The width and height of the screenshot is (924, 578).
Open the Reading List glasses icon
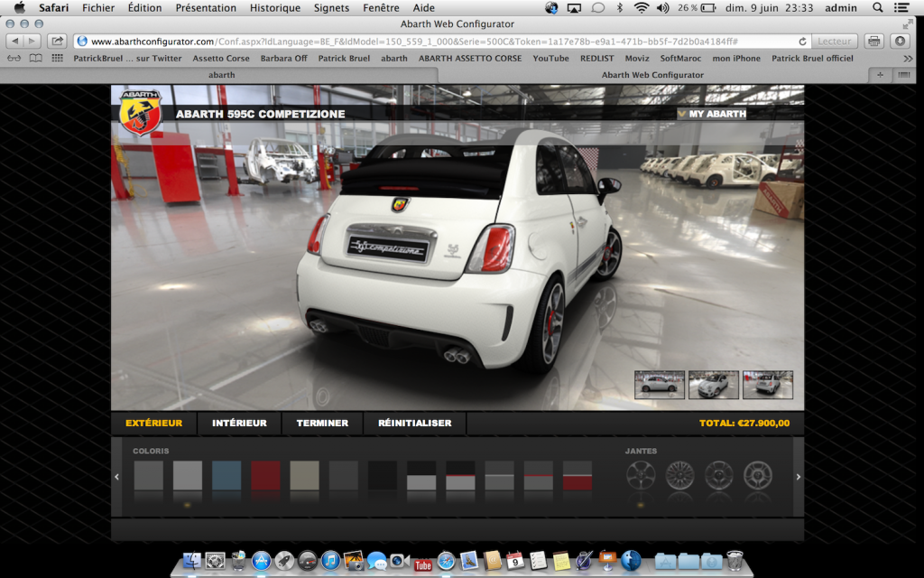tap(14, 59)
